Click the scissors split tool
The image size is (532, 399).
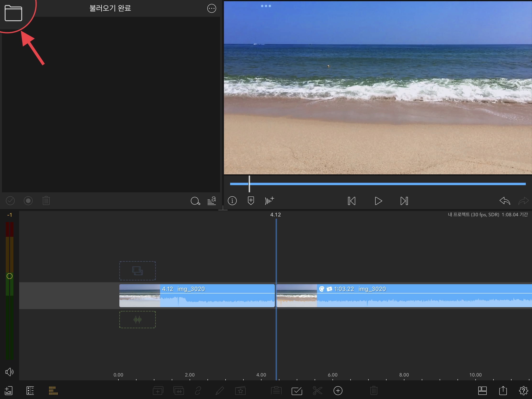tap(317, 391)
